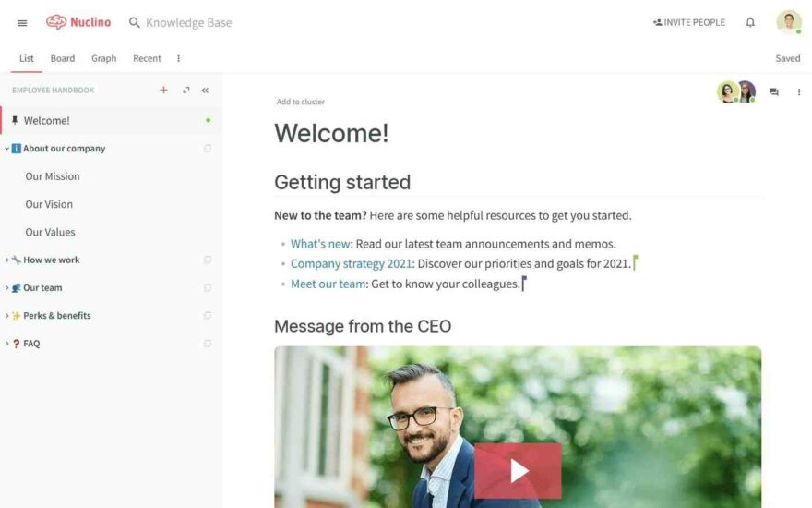Switch to the Graph tab
This screenshot has height=508, width=812.
coord(104,58)
